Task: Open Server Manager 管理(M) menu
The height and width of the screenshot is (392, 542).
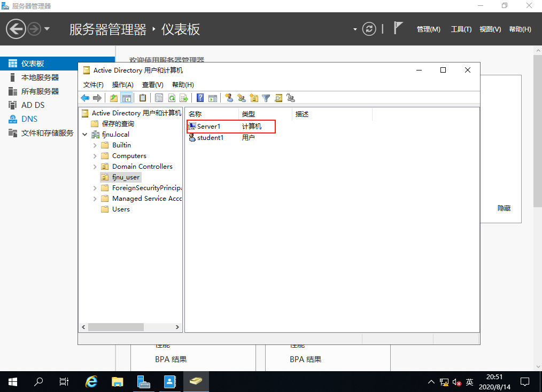Action: pos(429,29)
